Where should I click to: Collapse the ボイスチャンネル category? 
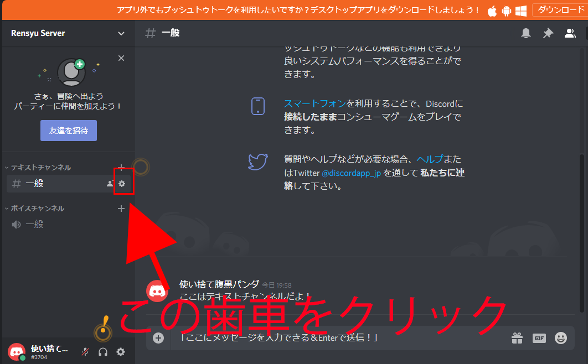tap(34, 208)
